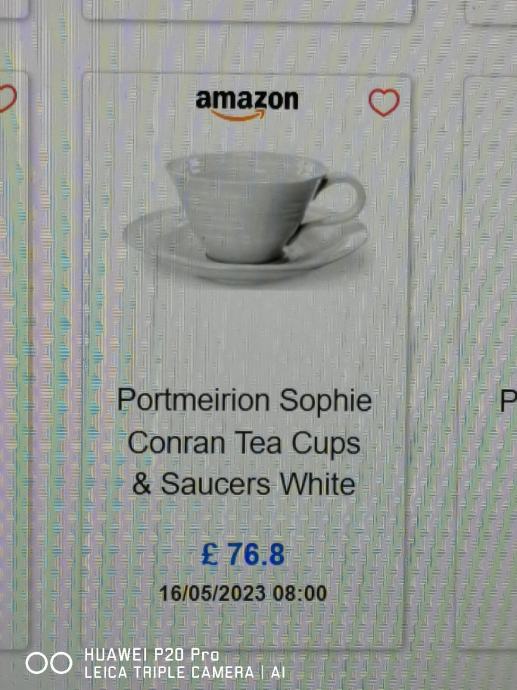Open the Portmeirion Sophie title line
Viewport: 517px width, 690px height.
245,401
